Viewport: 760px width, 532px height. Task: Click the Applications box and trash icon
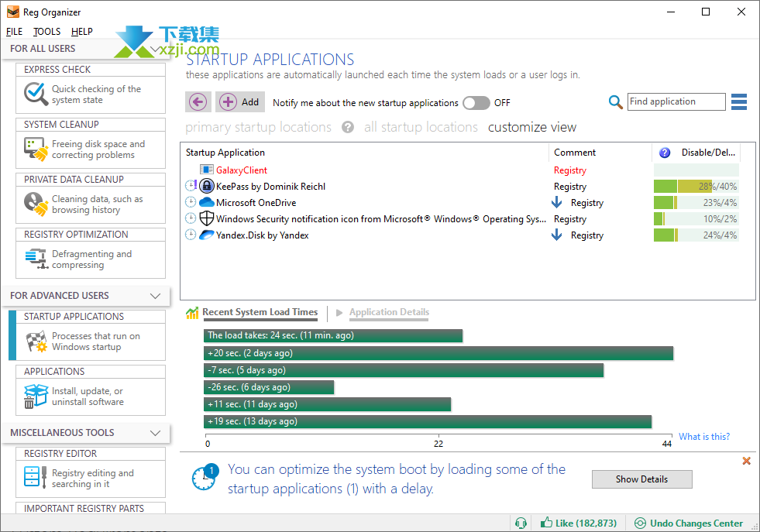pos(36,396)
